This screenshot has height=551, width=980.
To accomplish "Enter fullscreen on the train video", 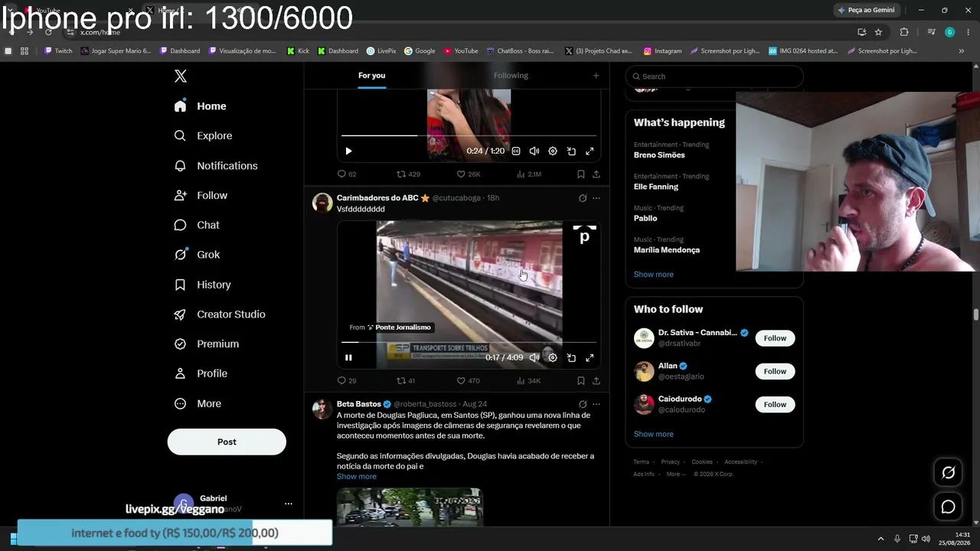I will [590, 357].
